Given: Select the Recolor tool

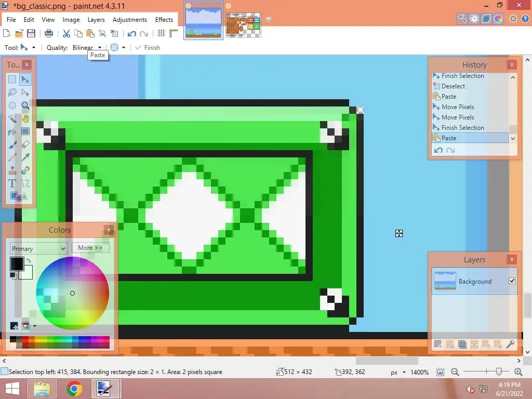Looking at the screenshot, I should click(x=25, y=170).
